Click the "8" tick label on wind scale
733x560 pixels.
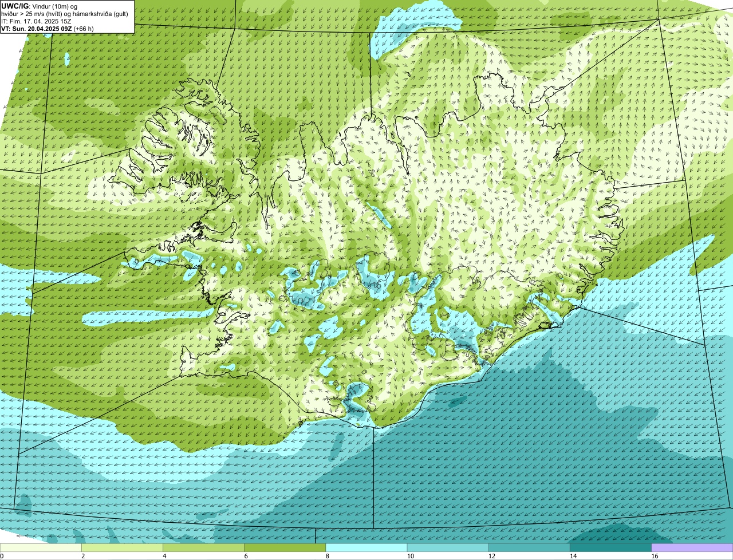click(x=327, y=556)
